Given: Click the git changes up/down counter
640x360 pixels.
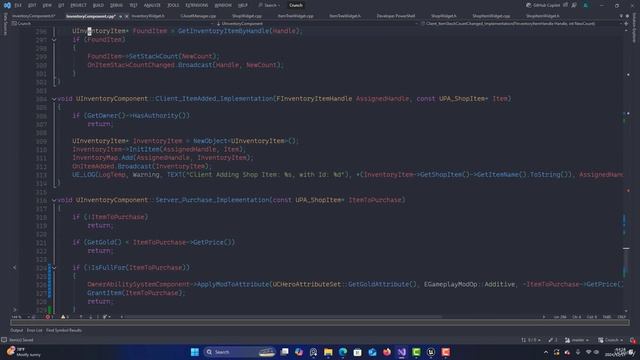Looking at the screenshot, I should pos(531,340).
